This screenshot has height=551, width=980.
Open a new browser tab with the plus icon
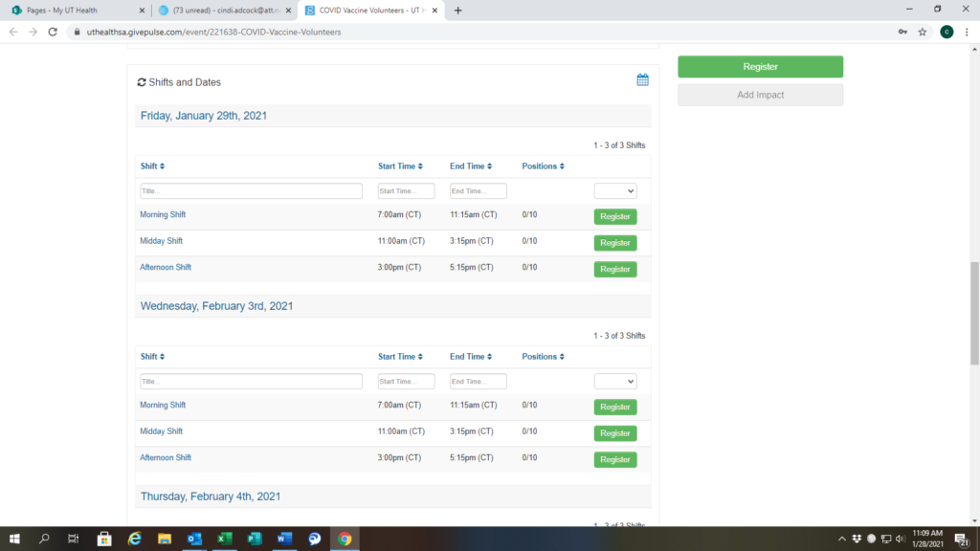point(457,11)
